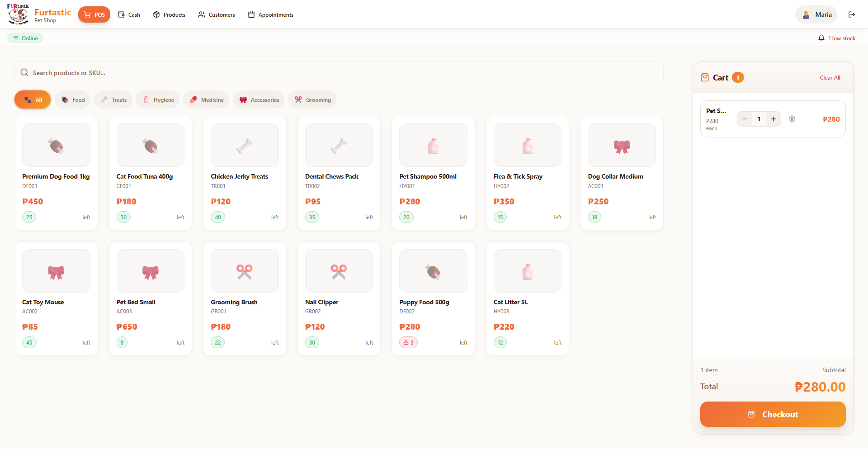Image resolution: width=868 pixels, height=449 pixels.
Task: Open the Maria user profile chip
Action: pyautogui.click(x=816, y=14)
